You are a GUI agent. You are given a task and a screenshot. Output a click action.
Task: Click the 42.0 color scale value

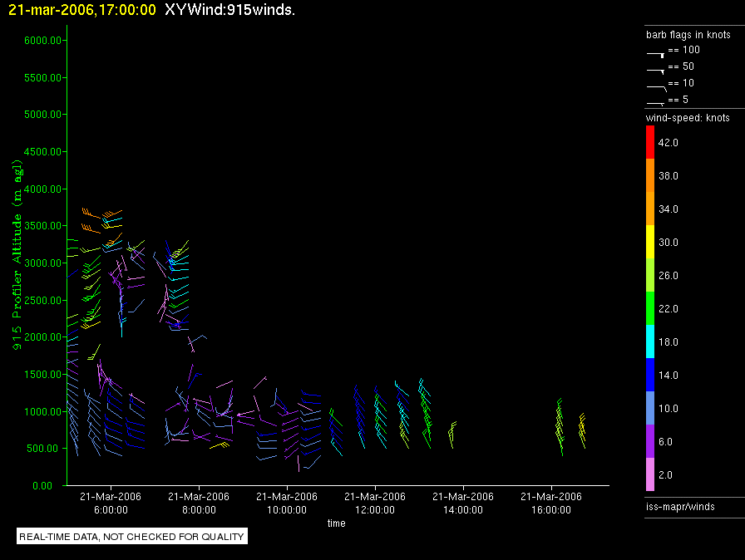point(668,142)
